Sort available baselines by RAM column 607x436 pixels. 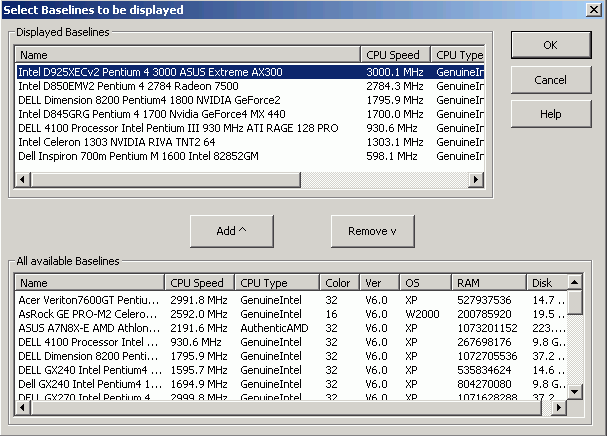(x=489, y=283)
